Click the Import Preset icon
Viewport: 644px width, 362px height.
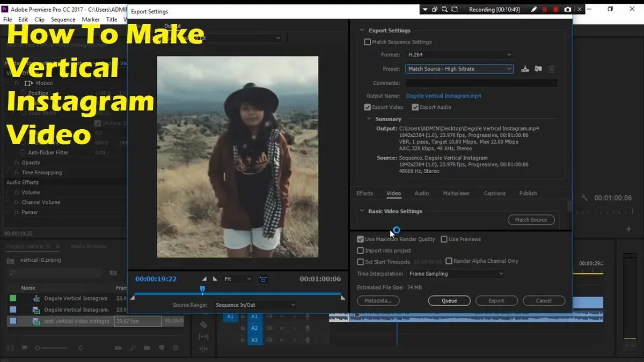538,69
